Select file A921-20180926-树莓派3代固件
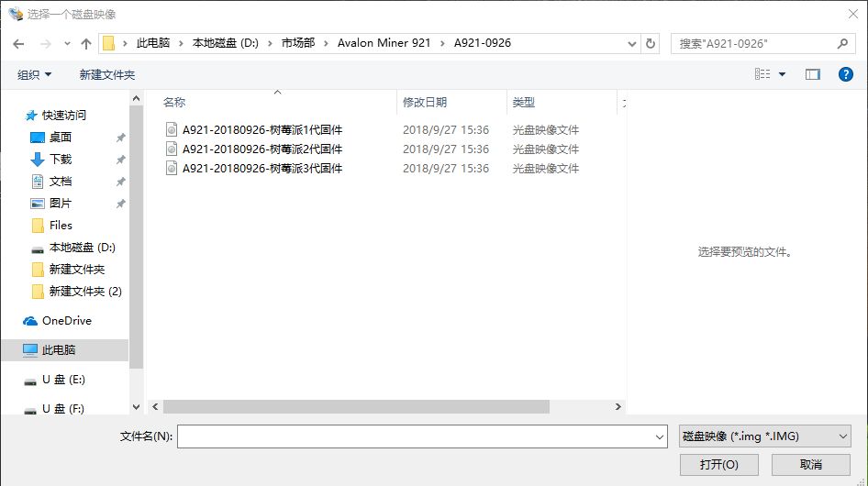Image resolution: width=868 pixels, height=486 pixels. [262, 169]
